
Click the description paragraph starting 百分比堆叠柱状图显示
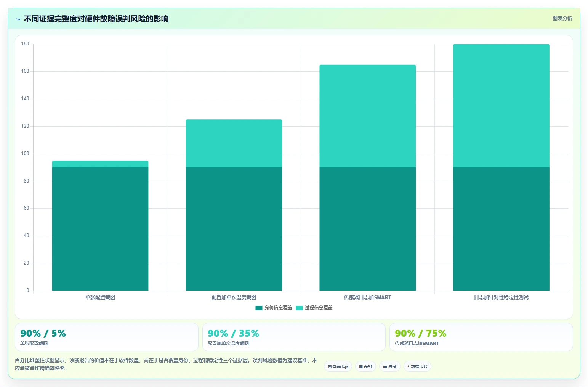point(166,364)
